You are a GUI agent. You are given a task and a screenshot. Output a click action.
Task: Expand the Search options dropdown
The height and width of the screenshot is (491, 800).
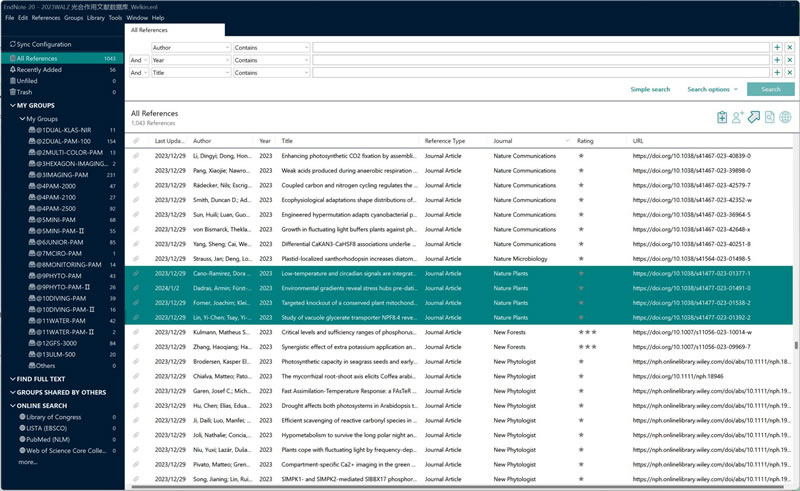click(x=712, y=89)
